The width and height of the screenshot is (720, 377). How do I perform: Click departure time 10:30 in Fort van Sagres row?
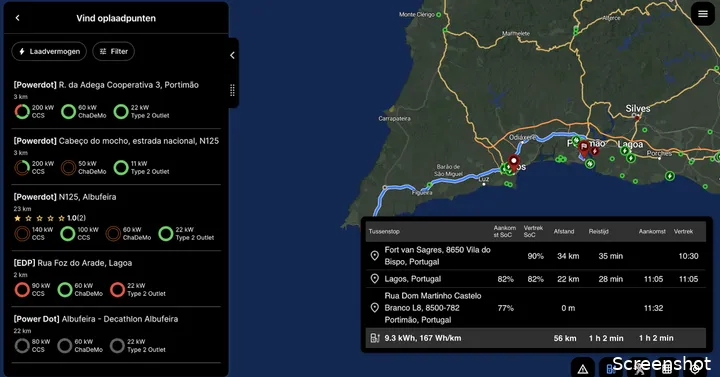coord(688,256)
